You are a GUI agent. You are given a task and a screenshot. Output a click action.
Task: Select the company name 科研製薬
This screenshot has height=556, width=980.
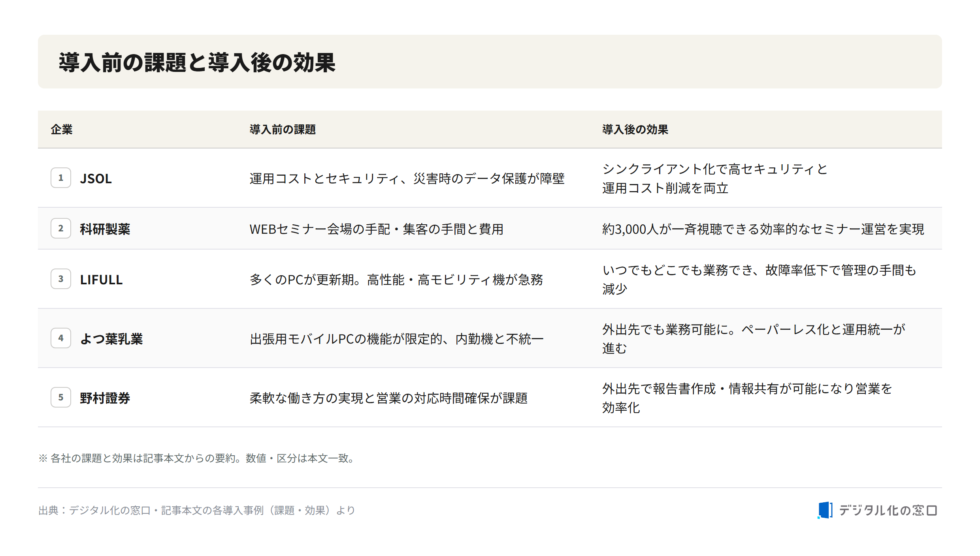[x=105, y=229]
